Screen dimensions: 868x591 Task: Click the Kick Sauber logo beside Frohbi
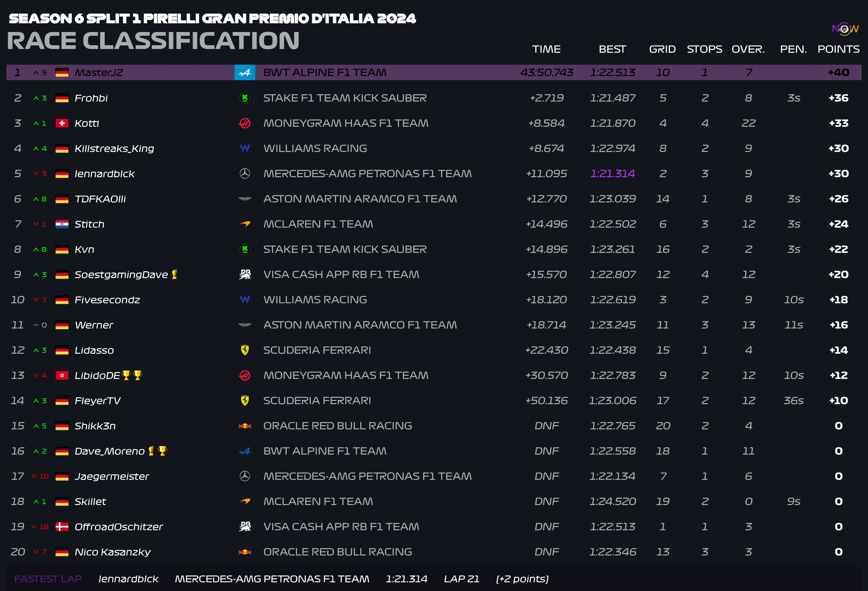pos(245,98)
